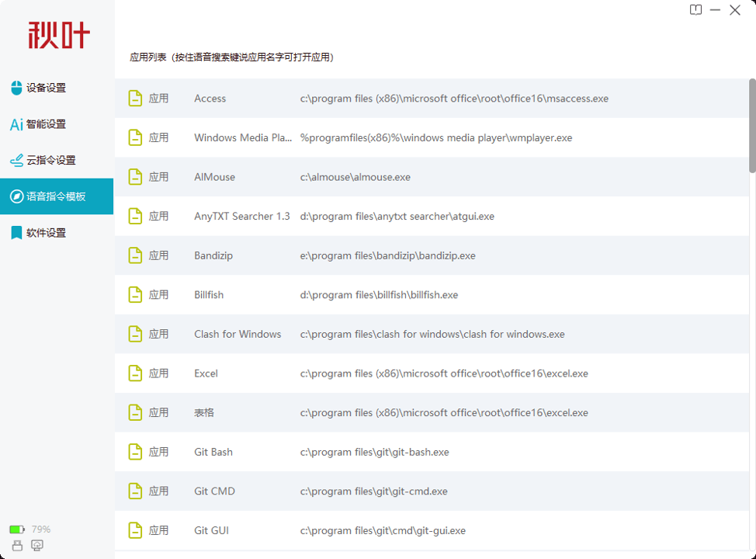This screenshot has width=756, height=559.
Task: Click the atgui.exe path text
Action: click(x=397, y=216)
